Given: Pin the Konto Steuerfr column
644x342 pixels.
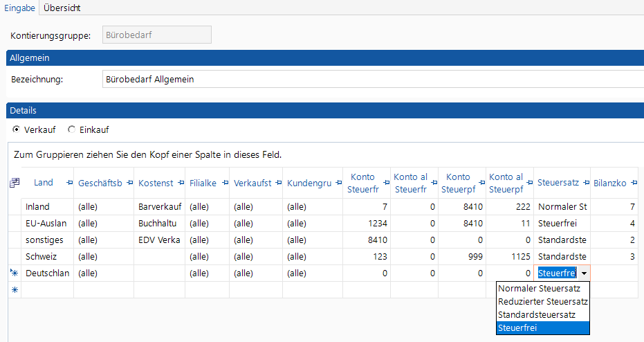Looking at the screenshot, I should 386,183.
